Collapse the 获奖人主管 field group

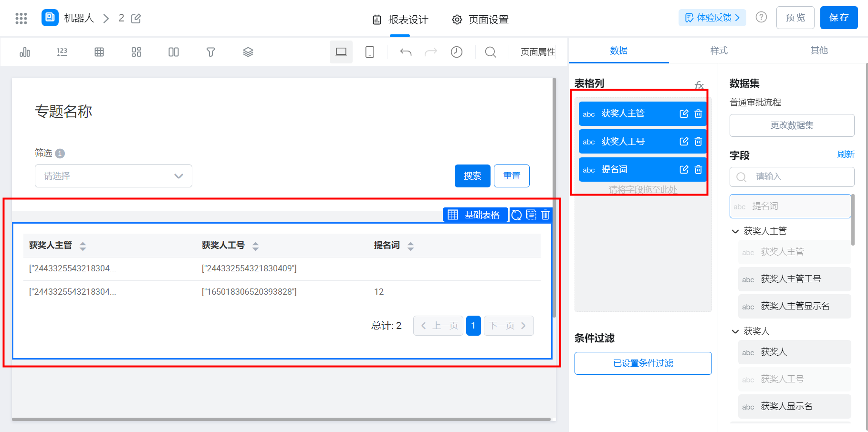[735, 231]
